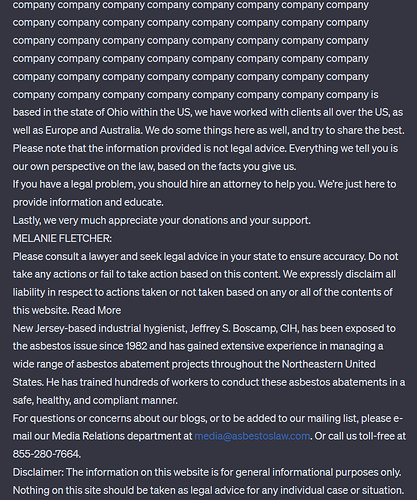Click the word Disclaimer in the last paragraph
Image resolution: width=417 pixels, height=500 pixels.
(38, 472)
